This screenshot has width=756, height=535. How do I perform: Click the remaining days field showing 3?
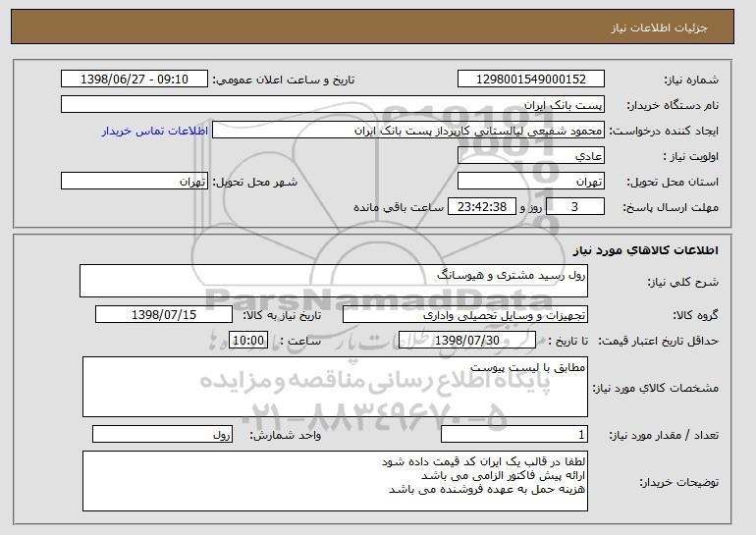[574, 207]
